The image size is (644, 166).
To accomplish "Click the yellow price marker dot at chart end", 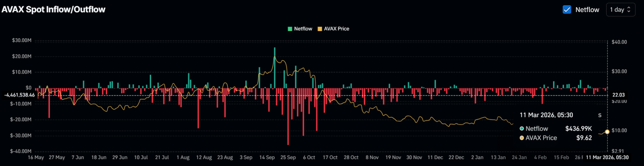I will [607, 132].
